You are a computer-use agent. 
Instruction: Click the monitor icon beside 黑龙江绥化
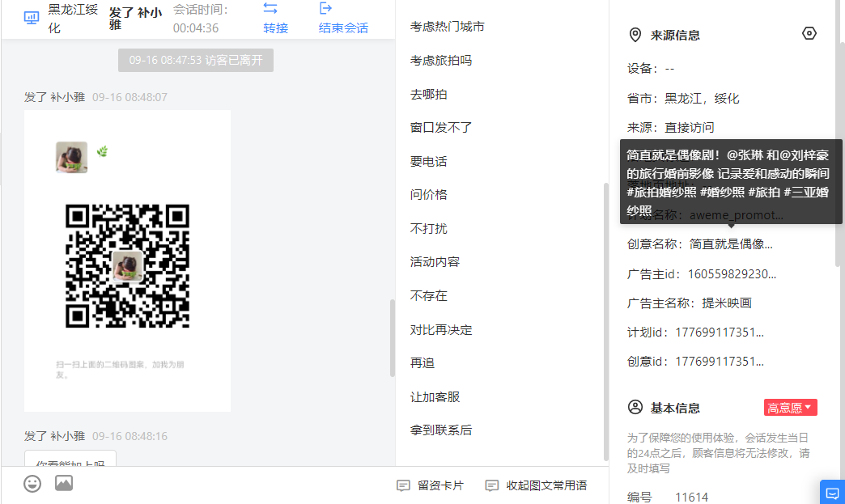click(x=32, y=19)
